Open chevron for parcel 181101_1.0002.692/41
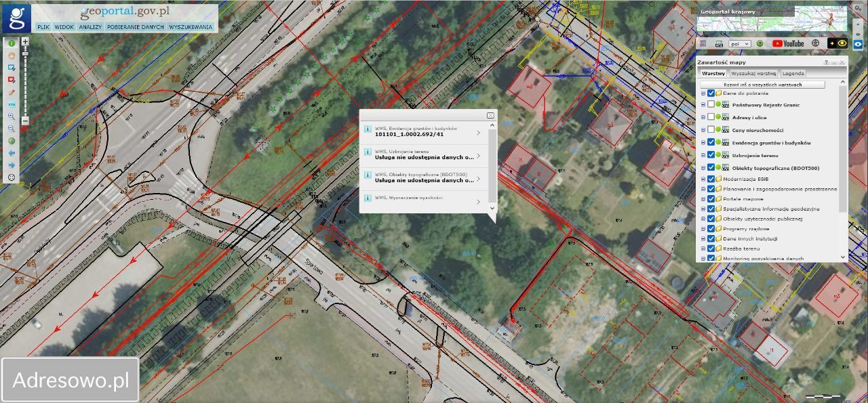 point(479,133)
